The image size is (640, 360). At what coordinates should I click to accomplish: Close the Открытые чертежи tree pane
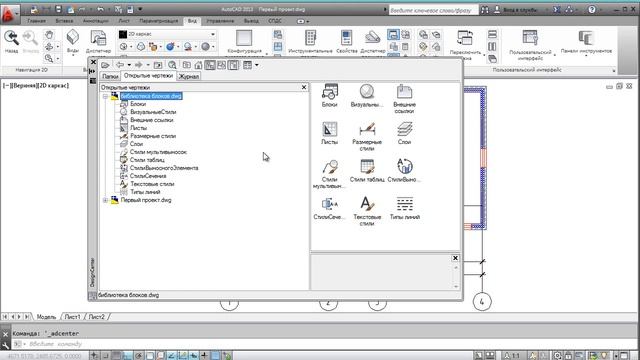304,87
